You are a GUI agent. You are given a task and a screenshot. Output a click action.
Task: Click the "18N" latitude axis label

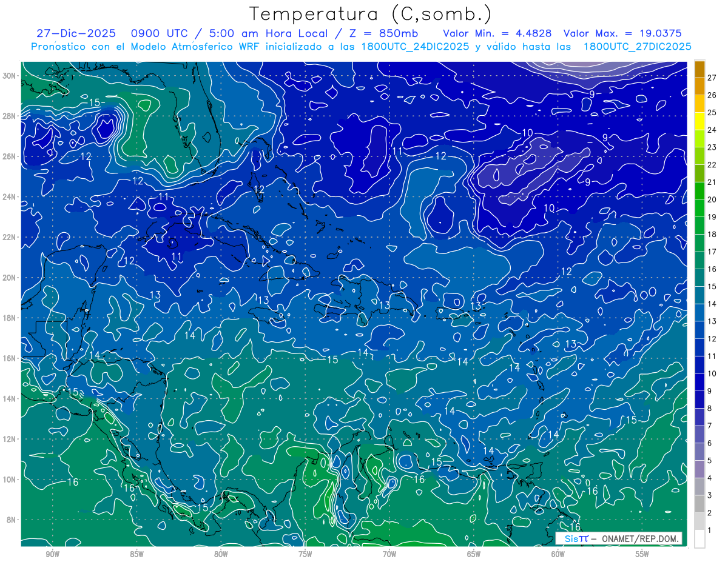(10, 318)
